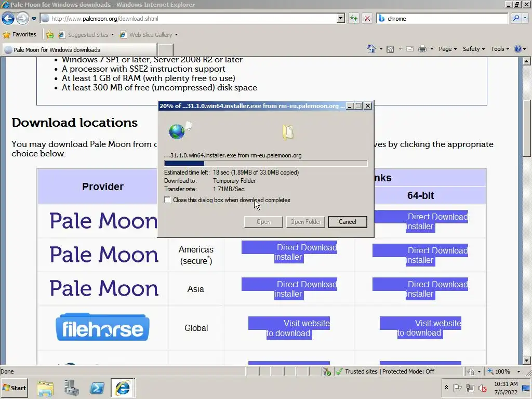Click the Pale Moon logo in Americas row
Screen dimensions: 532x399
point(104,255)
